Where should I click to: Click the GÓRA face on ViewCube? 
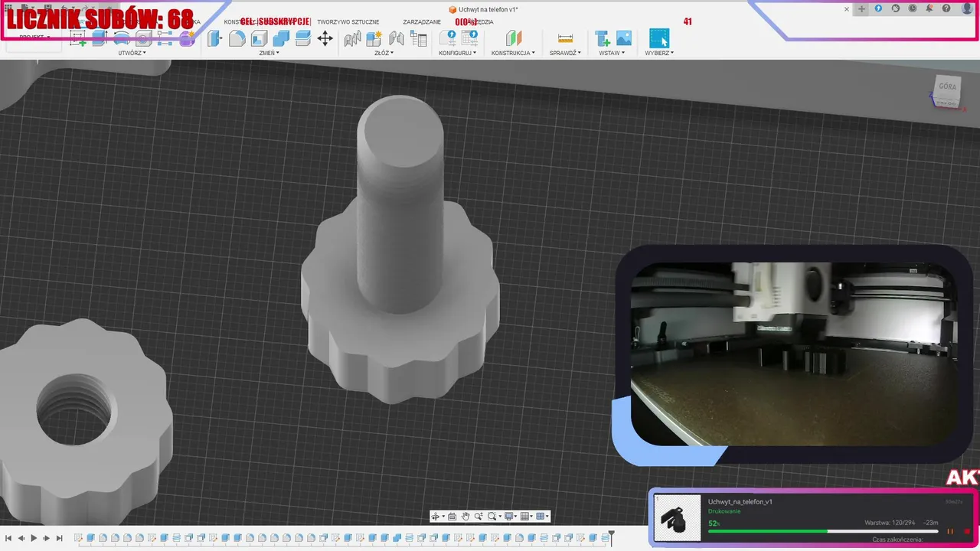947,87
